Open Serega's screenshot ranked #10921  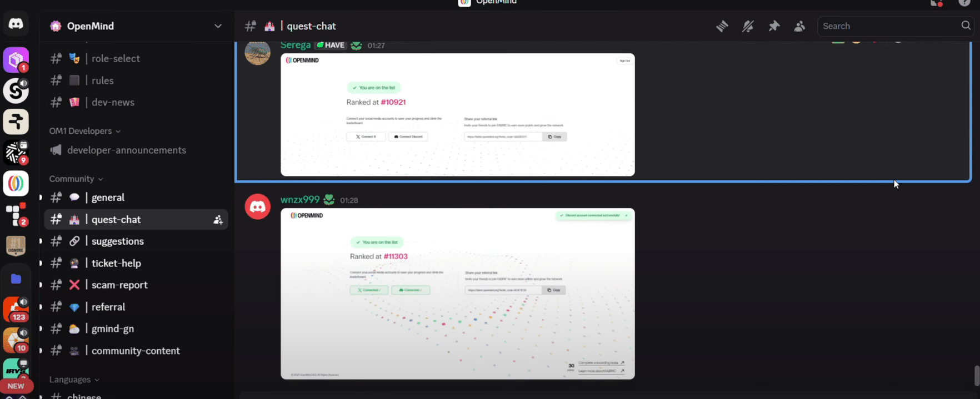point(458,114)
